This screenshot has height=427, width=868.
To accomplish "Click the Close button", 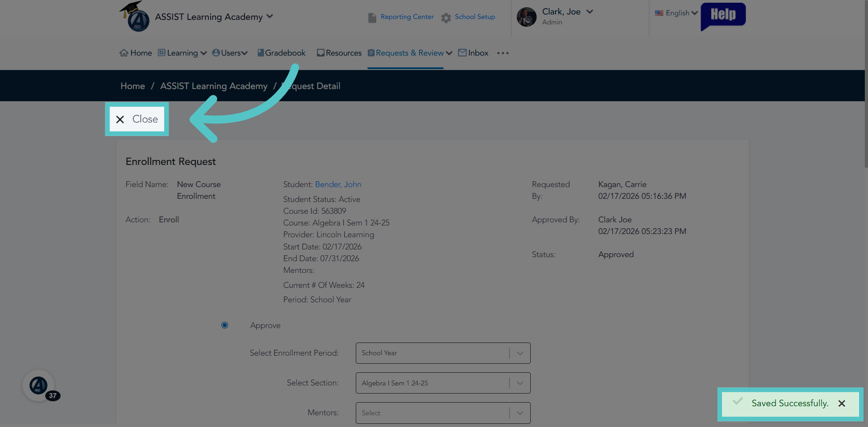I will pyautogui.click(x=137, y=119).
